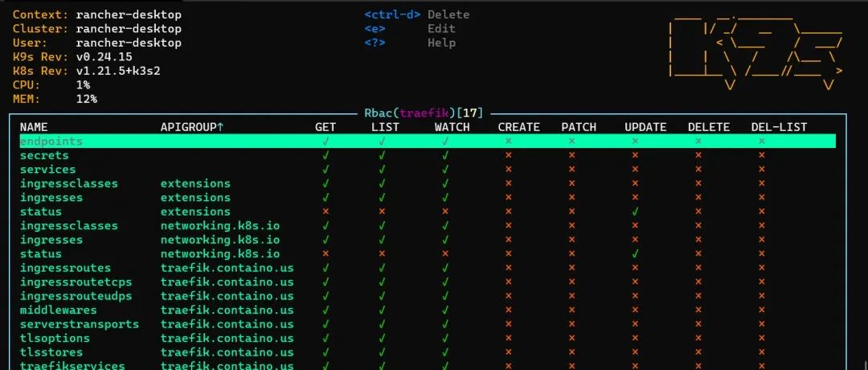Viewport: 868px width, 370px height.
Task: Select status row under networking.k8s.io
Action: [x=428, y=253]
